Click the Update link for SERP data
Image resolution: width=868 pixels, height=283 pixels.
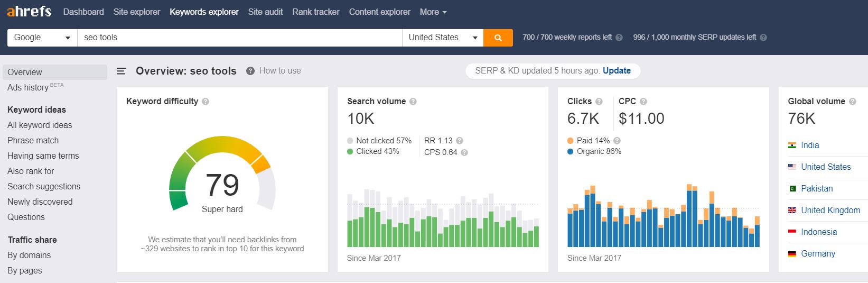pos(617,71)
